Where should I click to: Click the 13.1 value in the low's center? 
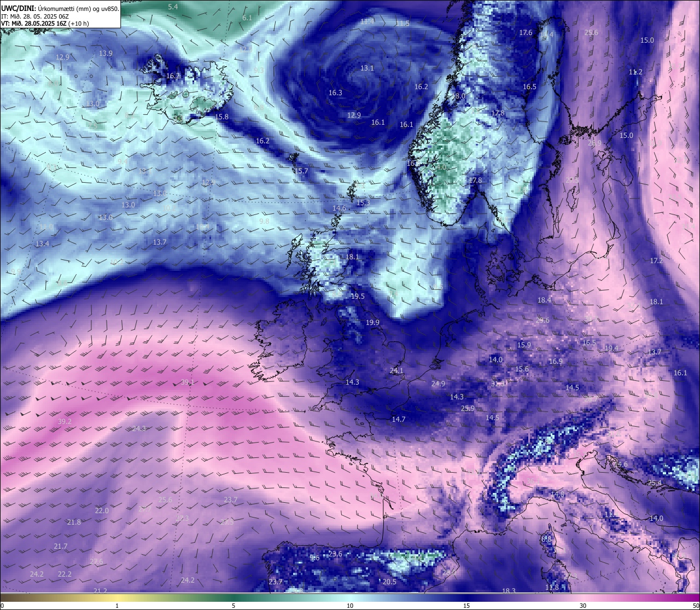(x=367, y=68)
